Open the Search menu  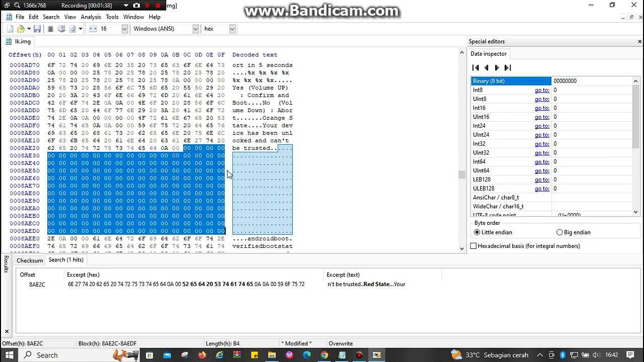coord(51,17)
